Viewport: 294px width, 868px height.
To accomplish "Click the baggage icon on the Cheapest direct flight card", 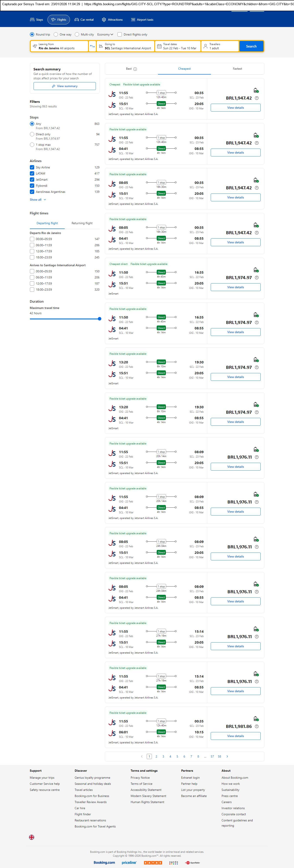I will tap(256, 270).
